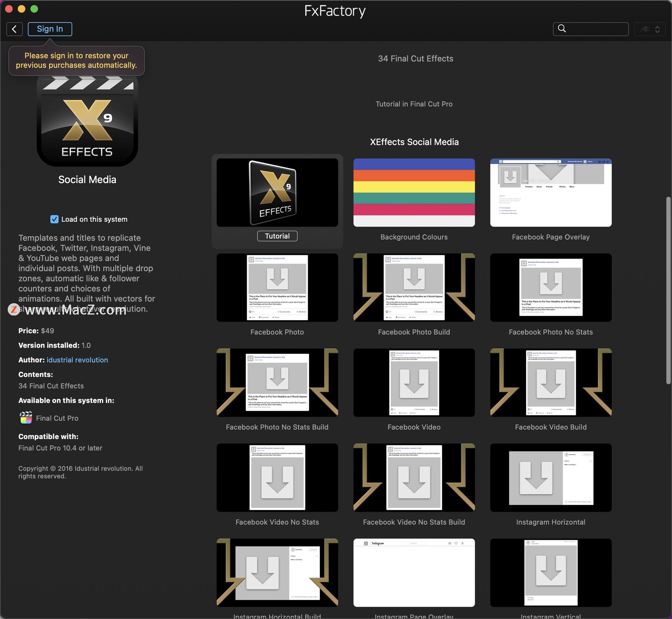
Task: Click the Final Cut Pro application icon
Action: [26, 418]
